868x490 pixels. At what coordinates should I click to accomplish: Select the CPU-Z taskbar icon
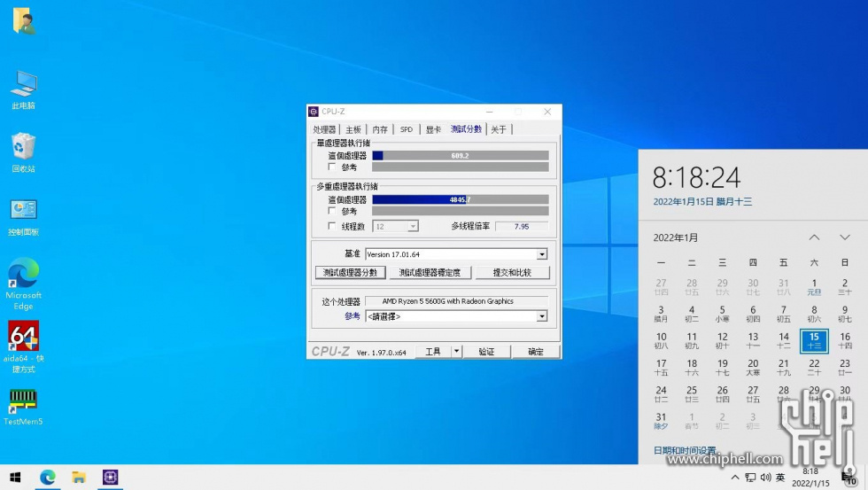click(x=110, y=478)
